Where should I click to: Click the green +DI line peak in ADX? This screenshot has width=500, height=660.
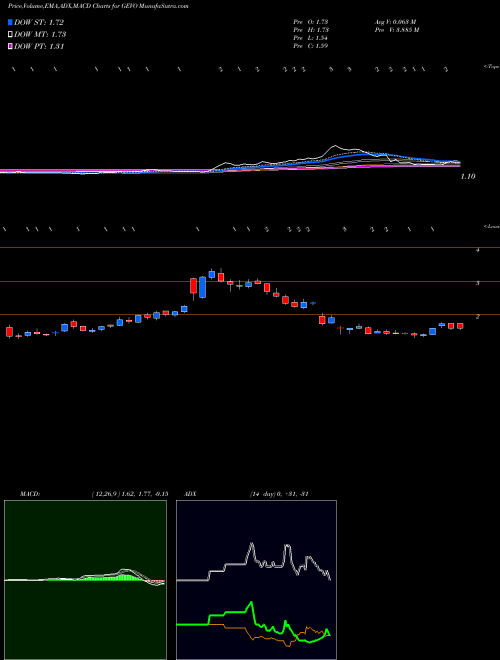[x=251, y=603]
